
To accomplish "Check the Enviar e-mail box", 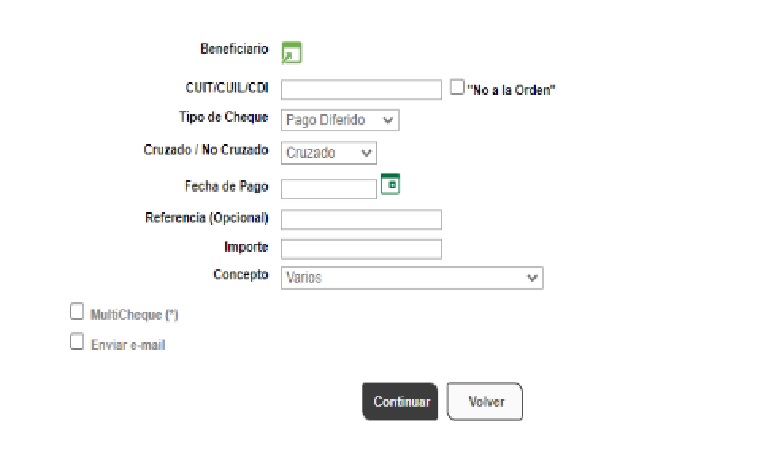I will (x=77, y=342).
